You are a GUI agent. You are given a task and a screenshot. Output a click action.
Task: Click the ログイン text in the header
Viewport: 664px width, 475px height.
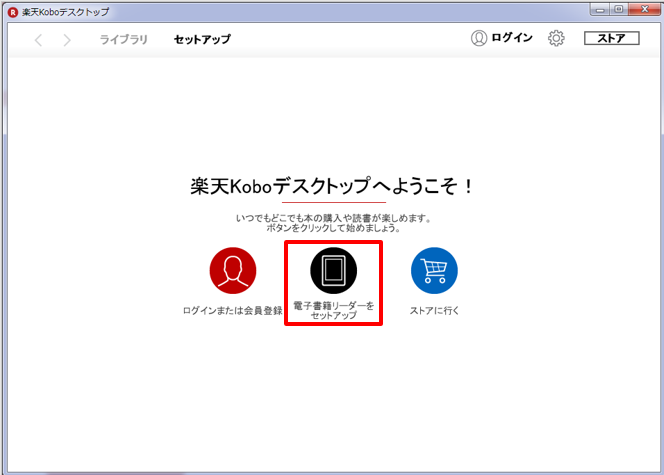(512, 38)
